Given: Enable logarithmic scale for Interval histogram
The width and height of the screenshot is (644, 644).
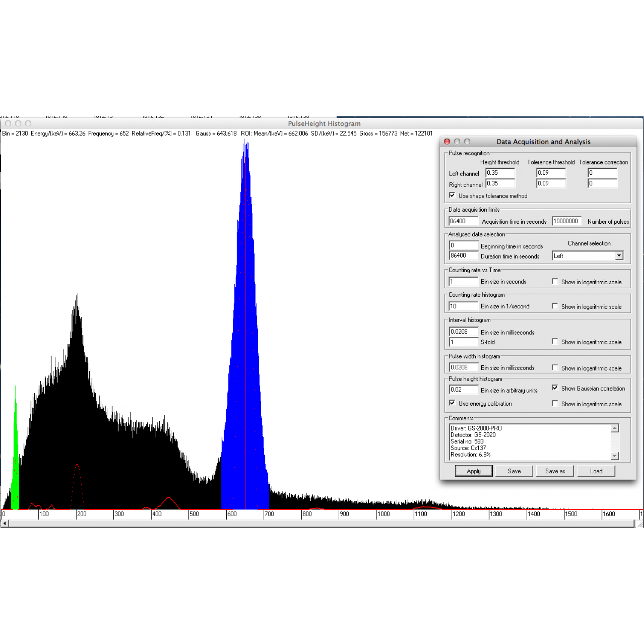Looking at the screenshot, I should (x=555, y=342).
